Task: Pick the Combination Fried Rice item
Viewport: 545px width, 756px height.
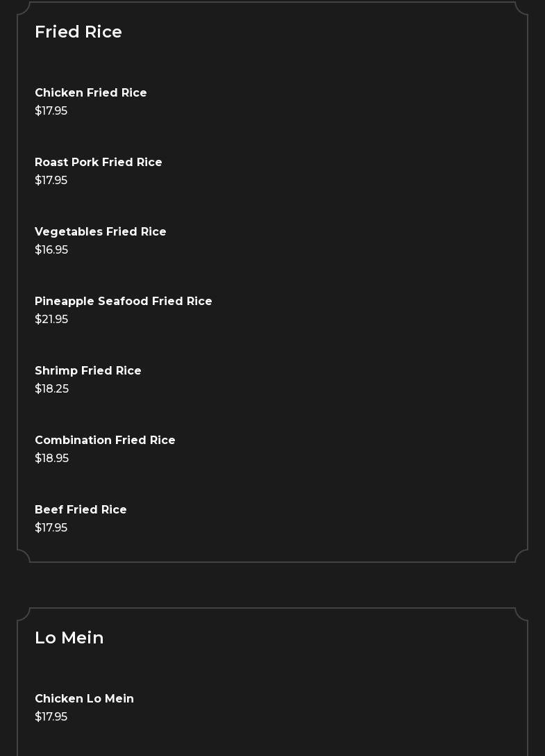Action: tap(105, 441)
